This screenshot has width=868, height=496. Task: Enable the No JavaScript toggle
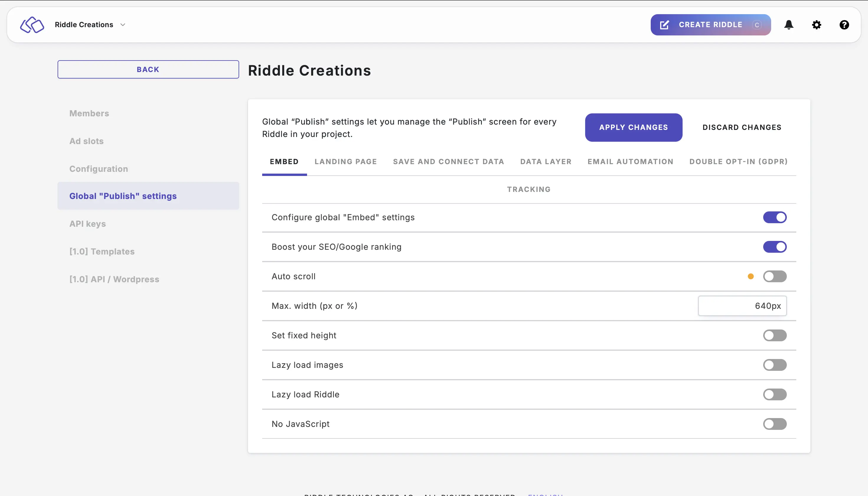775,424
